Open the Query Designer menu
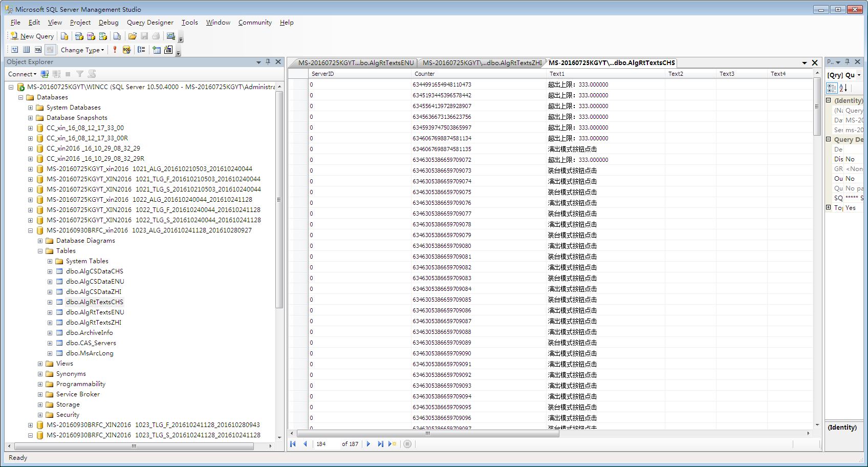Image resolution: width=868 pixels, height=467 pixels. 149,23
